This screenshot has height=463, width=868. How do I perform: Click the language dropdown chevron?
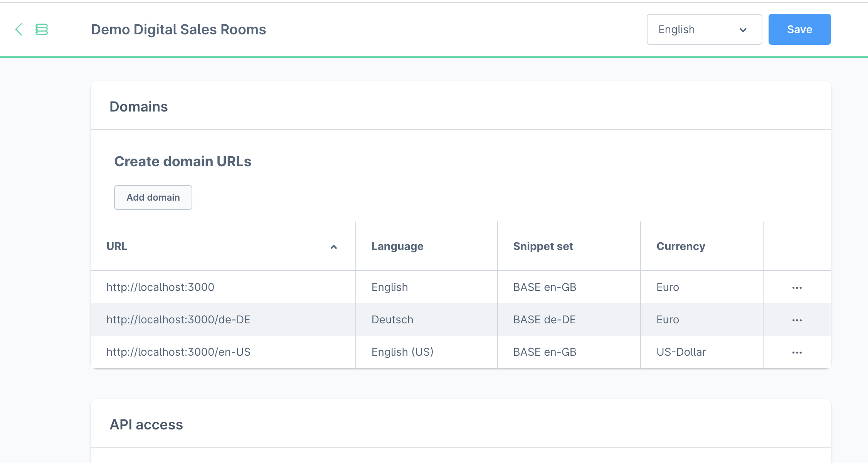click(x=743, y=30)
